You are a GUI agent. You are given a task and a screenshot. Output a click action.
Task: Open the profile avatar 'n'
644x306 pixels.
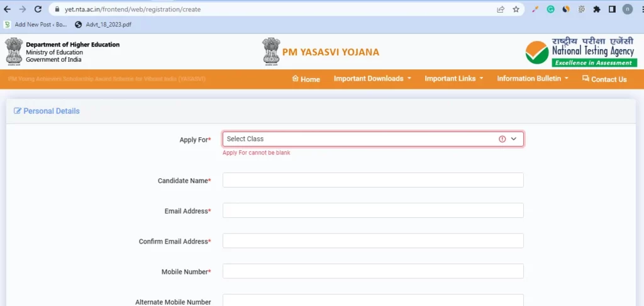(627, 9)
